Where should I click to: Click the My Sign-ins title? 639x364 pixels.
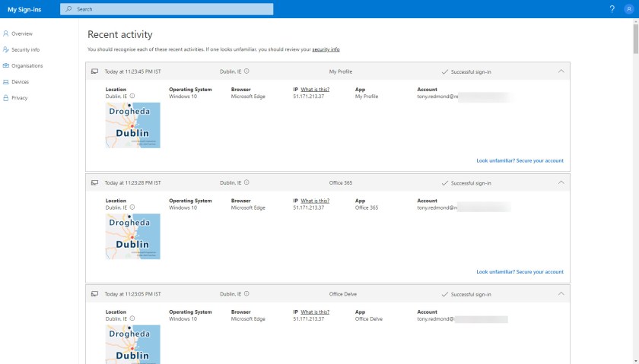pos(24,9)
